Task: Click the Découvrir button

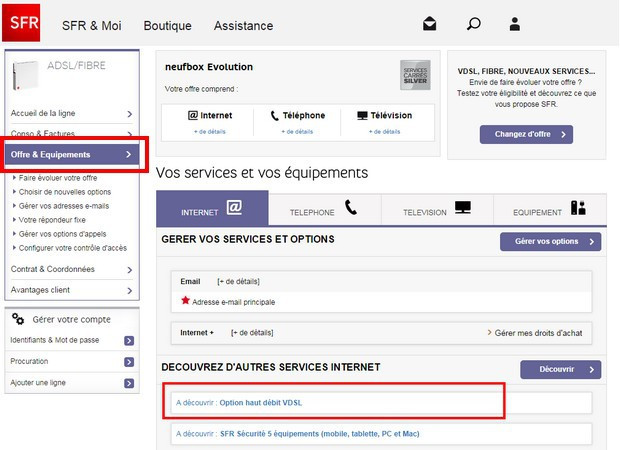Action: point(561,369)
